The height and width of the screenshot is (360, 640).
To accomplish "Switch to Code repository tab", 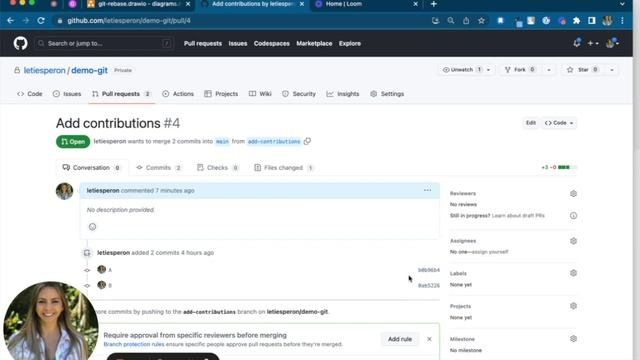I will click(x=30, y=94).
